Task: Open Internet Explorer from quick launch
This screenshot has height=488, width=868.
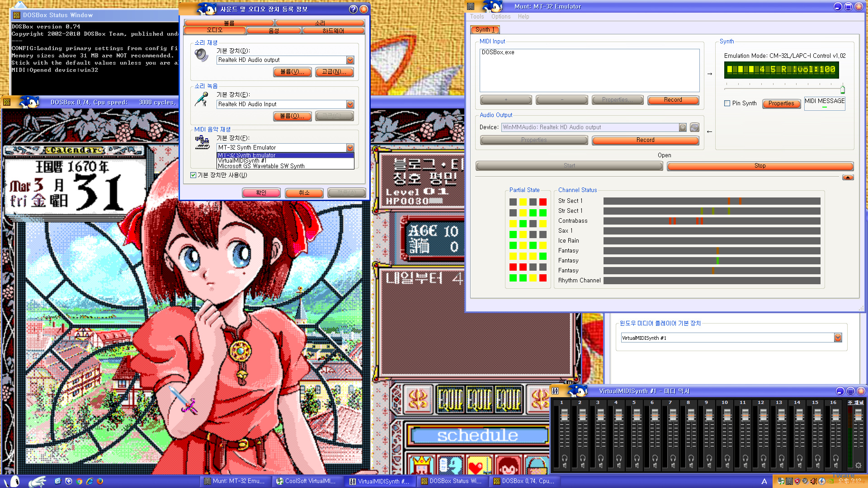Action: click(x=90, y=481)
